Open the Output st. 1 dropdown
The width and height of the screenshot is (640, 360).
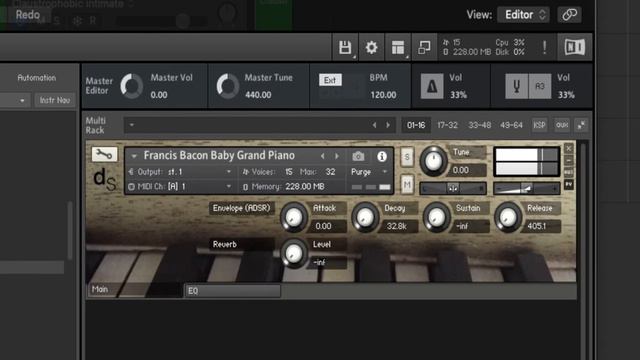point(229,172)
